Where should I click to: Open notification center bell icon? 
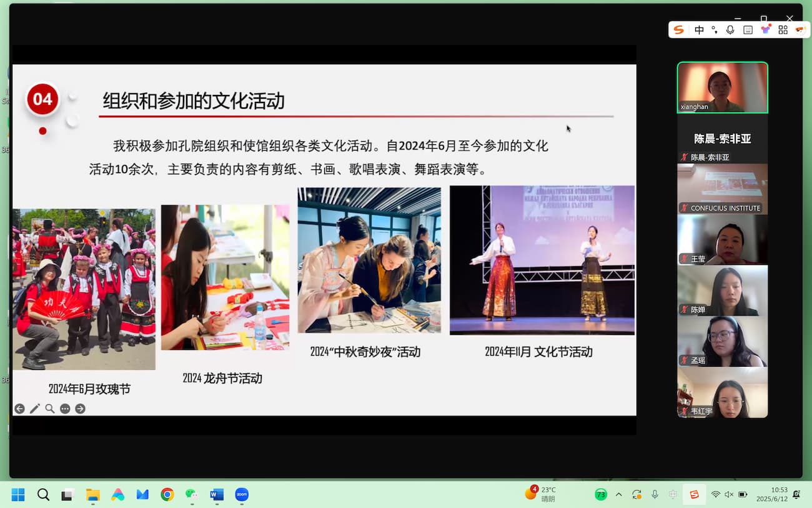(x=796, y=494)
